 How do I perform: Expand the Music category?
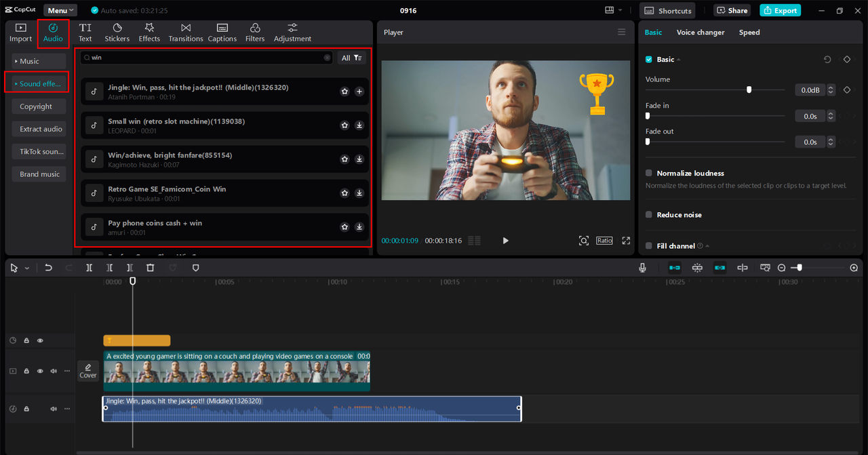[x=39, y=61]
